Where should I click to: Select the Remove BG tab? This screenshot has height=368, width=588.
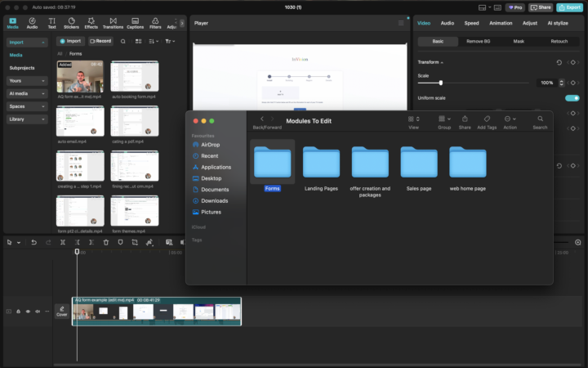point(479,41)
